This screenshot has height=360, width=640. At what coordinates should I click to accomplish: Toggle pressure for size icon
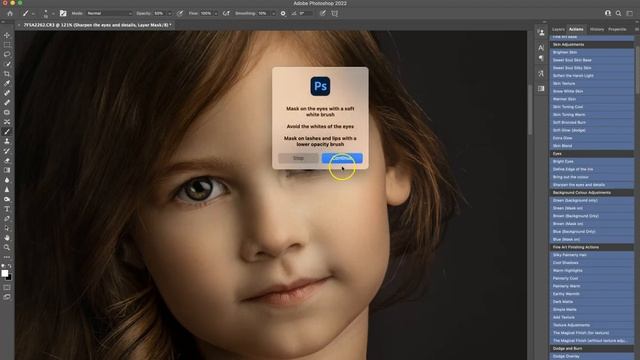point(322,13)
